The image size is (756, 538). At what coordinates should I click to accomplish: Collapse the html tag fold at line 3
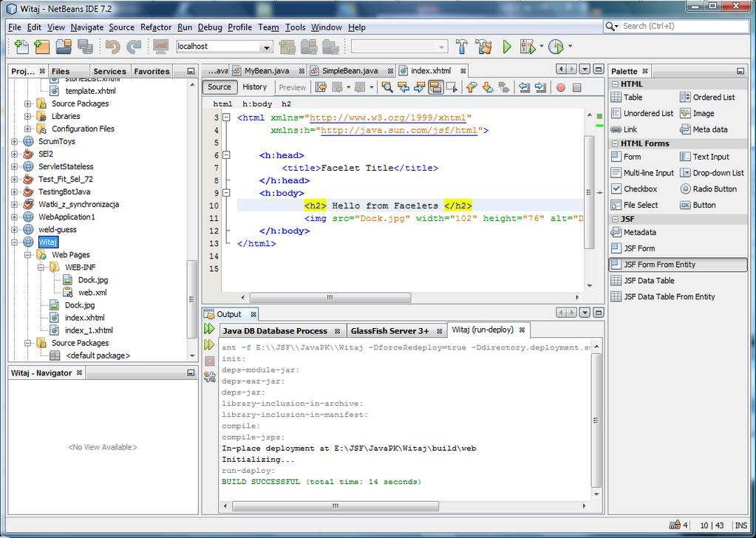click(226, 118)
